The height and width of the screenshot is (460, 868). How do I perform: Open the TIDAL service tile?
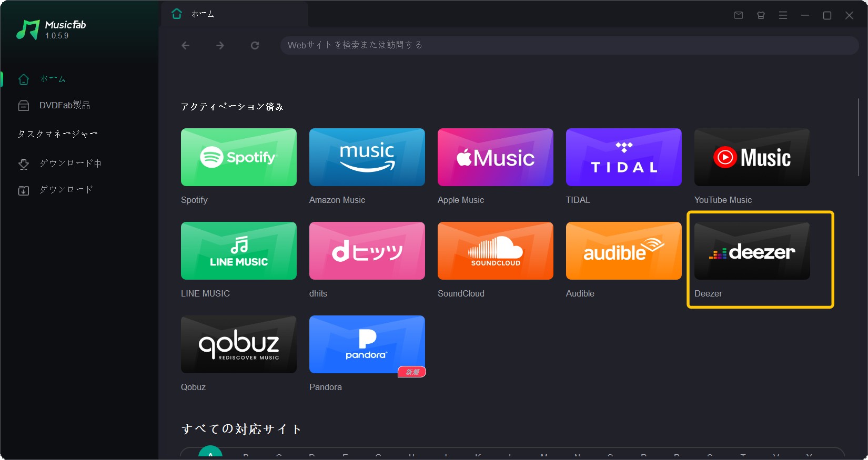coord(624,157)
